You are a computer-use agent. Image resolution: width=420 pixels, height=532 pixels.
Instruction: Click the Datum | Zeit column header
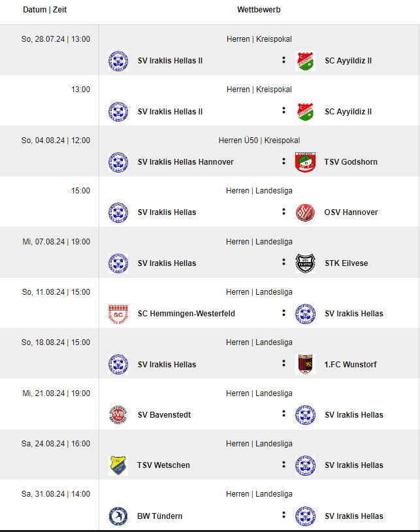click(45, 10)
